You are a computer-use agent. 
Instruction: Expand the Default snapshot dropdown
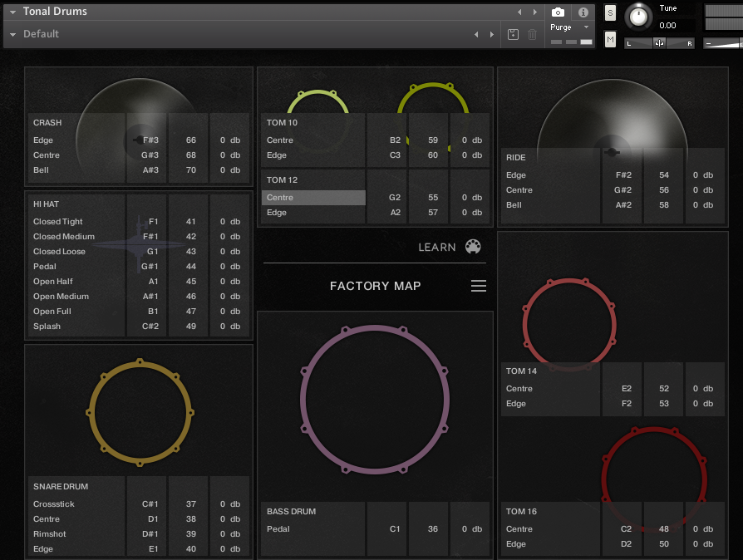click(12, 34)
